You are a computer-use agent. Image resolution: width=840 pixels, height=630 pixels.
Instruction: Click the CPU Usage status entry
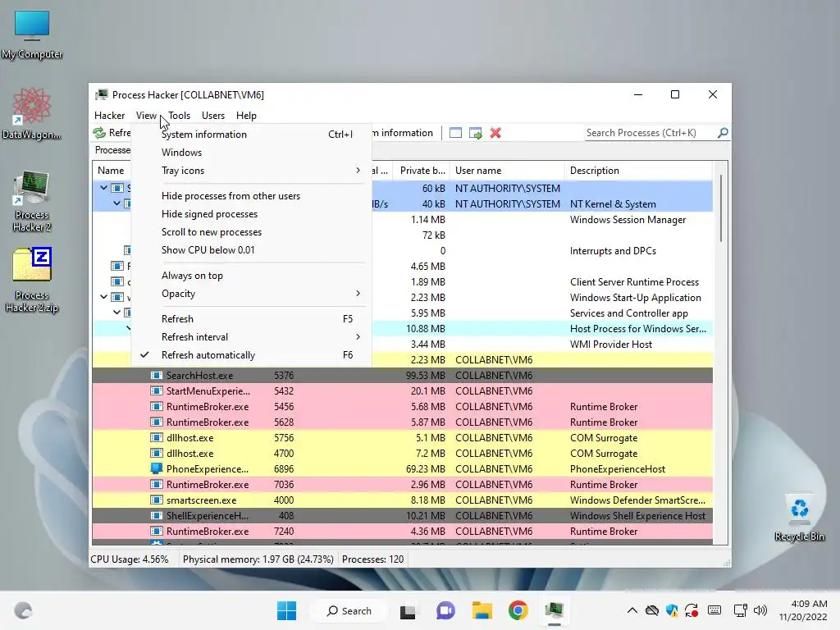129,559
